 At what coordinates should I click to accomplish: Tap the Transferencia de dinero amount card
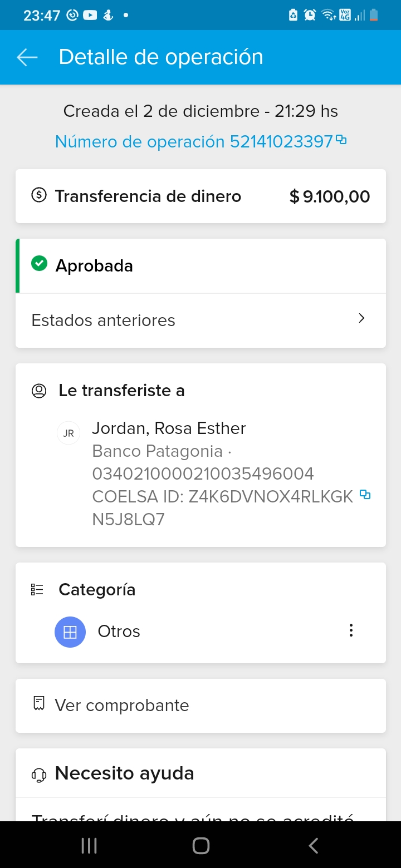point(200,196)
